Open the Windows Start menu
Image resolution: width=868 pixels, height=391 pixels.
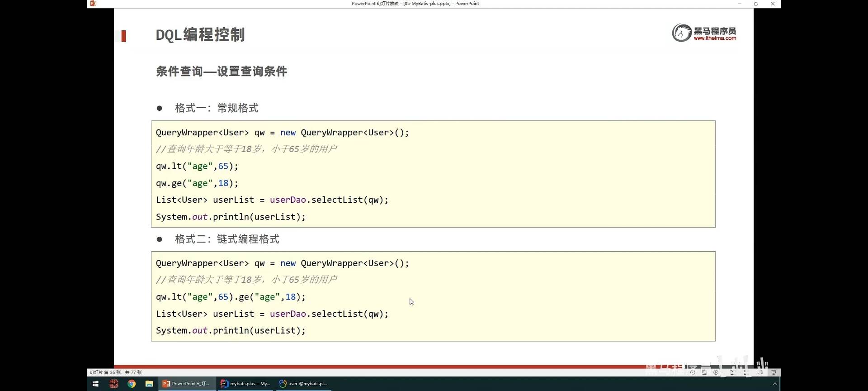(95, 384)
